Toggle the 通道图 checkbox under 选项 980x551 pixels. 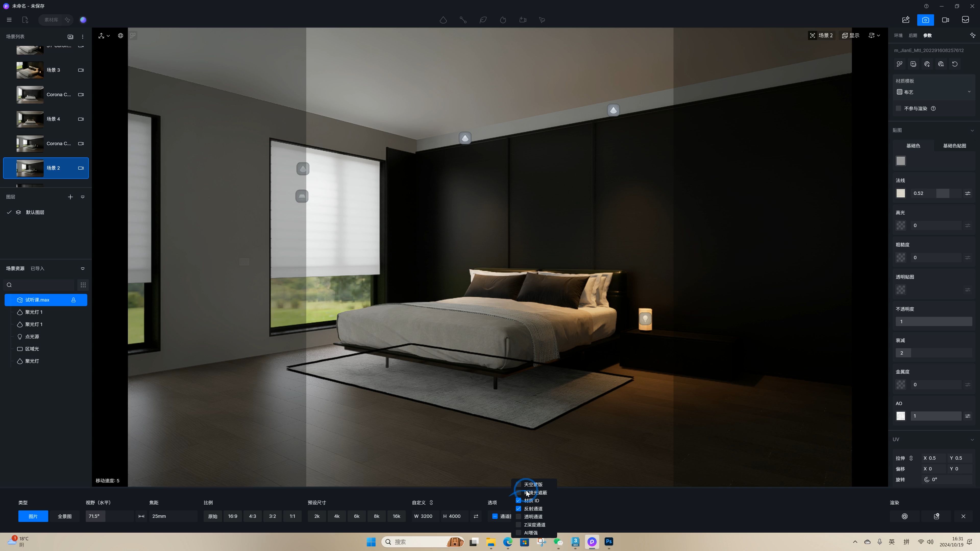pos(495,516)
